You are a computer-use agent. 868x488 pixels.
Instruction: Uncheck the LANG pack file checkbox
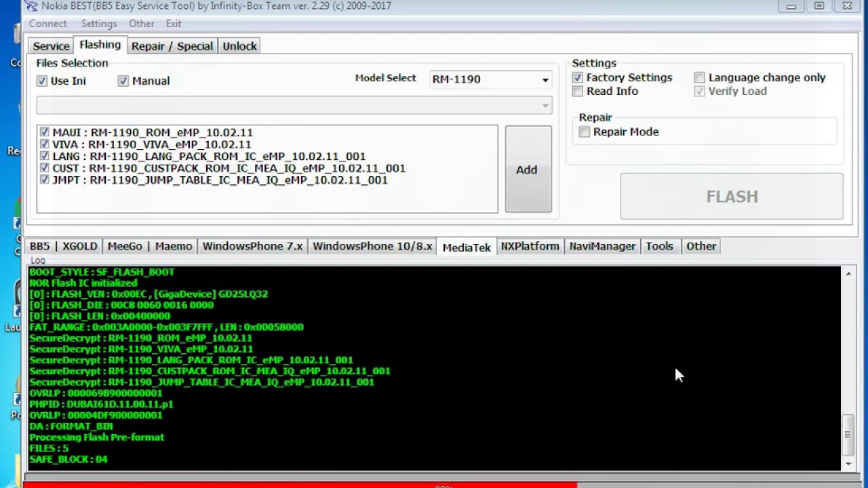pos(44,156)
